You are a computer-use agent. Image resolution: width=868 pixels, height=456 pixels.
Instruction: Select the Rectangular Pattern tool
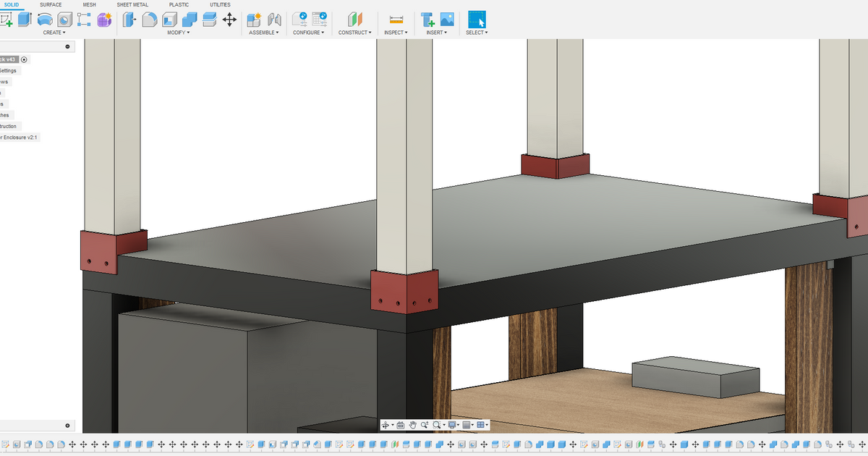[84, 20]
